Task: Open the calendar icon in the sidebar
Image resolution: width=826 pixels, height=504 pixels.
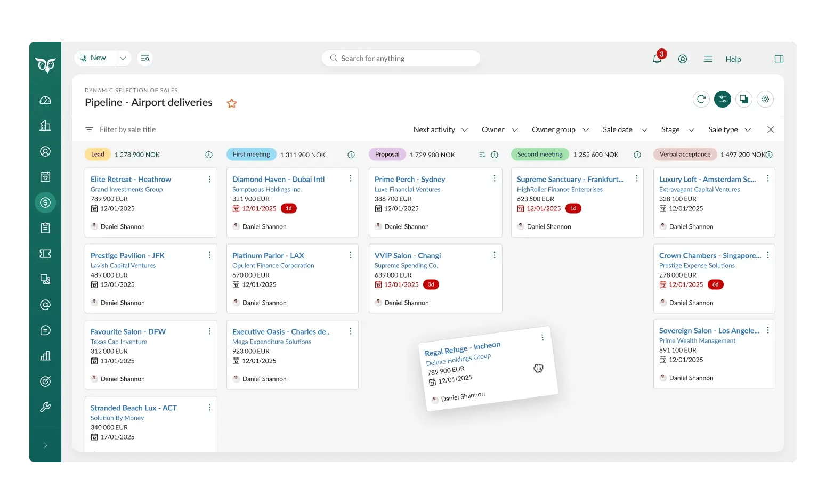Action: click(45, 176)
